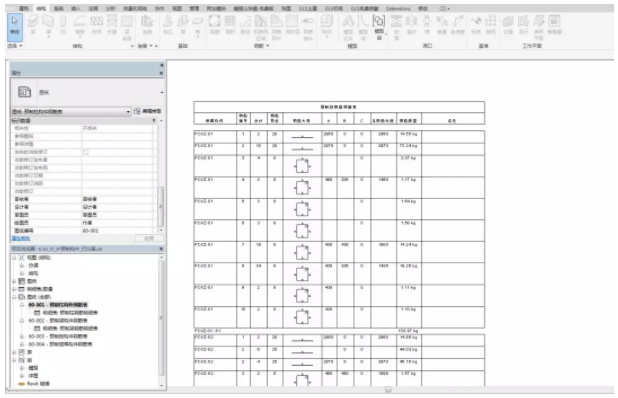Select the Beam (梁) tool in Structure panel
The width and height of the screenshot is (618, 398).
33,25
